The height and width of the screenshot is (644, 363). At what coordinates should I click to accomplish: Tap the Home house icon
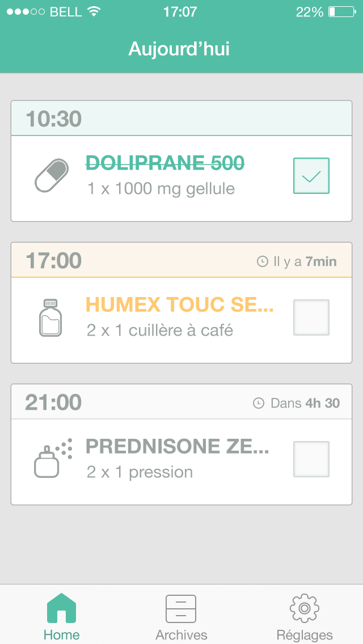click(x=61, y=608)
